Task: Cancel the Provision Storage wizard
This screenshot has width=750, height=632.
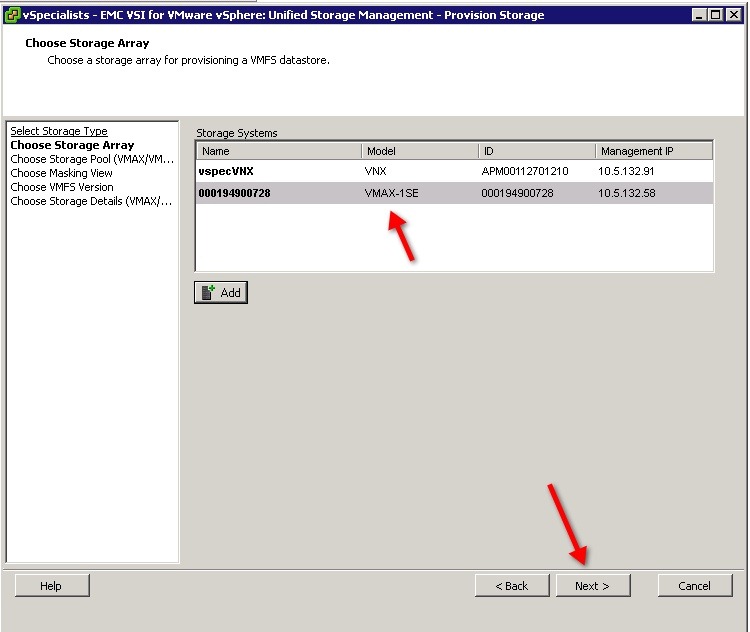Action: pyautogui.click(x=694, y=586)
